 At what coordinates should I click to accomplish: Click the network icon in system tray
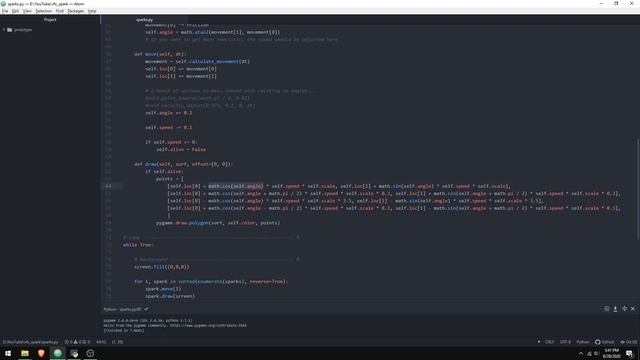click(589, 353)
